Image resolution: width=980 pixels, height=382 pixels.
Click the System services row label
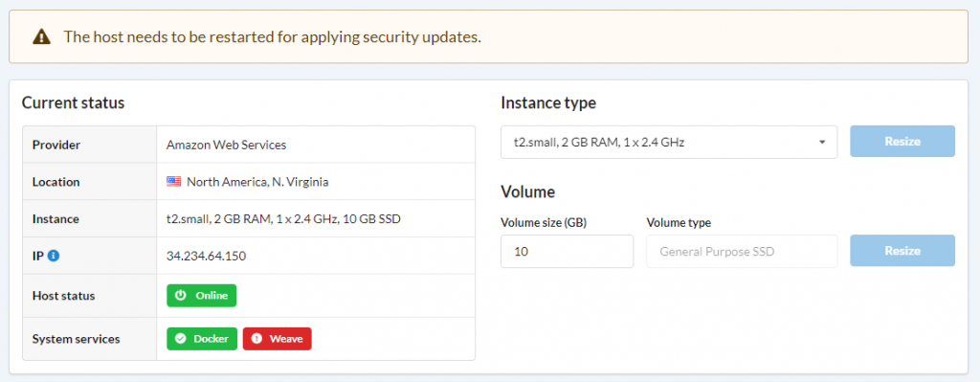77,339
